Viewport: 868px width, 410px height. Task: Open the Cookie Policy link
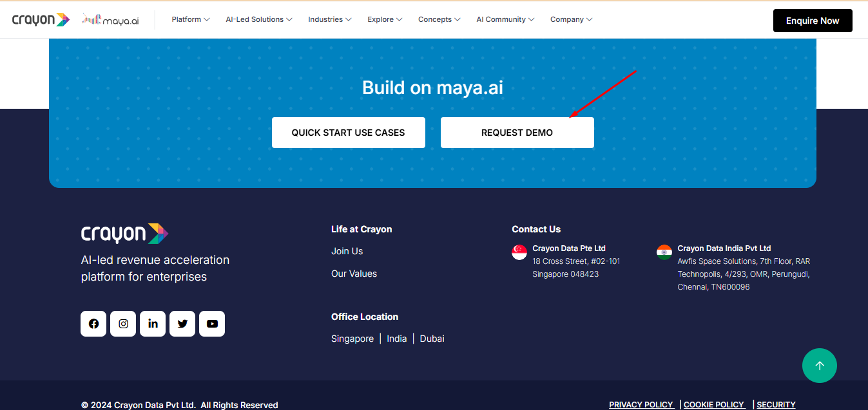714,405
